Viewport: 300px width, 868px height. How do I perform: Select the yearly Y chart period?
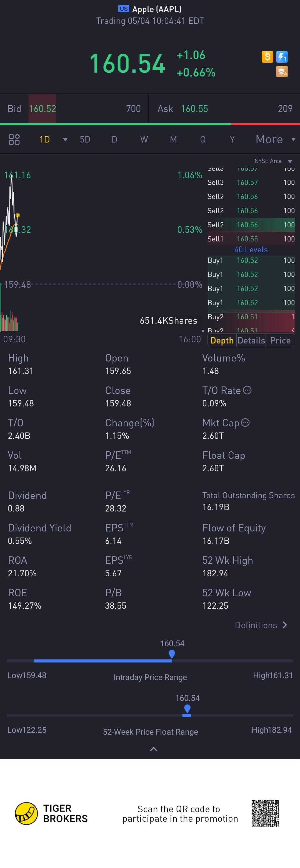(232, 139)
